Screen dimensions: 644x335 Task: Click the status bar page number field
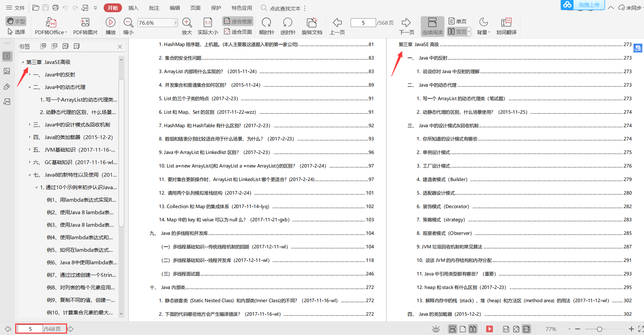pyautogui.click(x=30, y=329)
